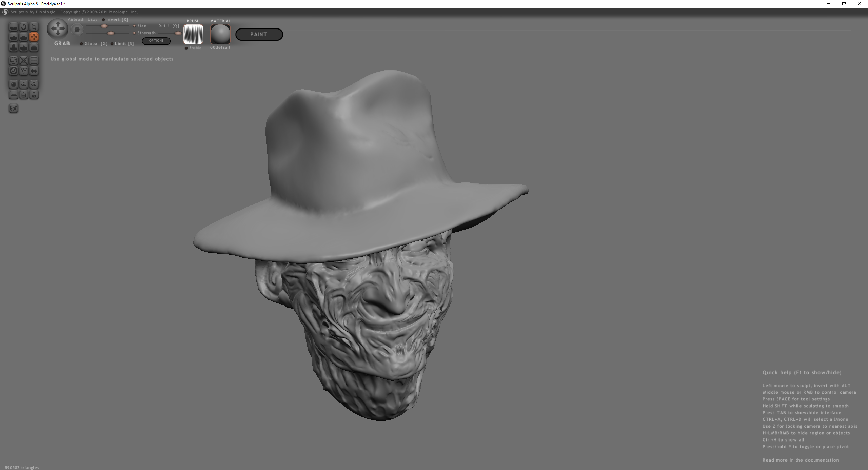Image resolution: width=868 pixels, height=470 pixels.
Task: Click the New sphere icon
Action: (x=13, y=84)
